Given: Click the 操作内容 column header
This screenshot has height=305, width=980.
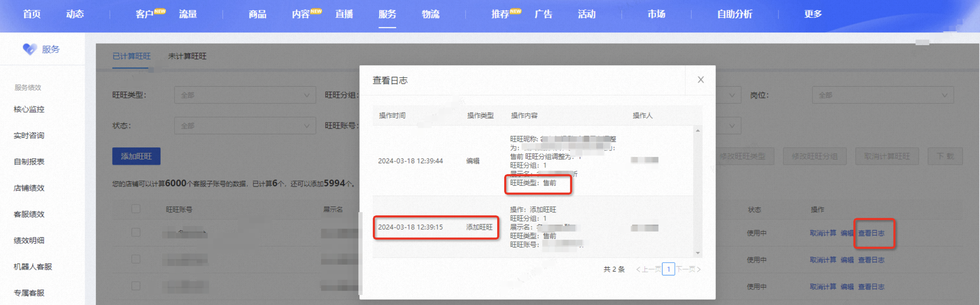Looking at the screenshot, I should [524, 116].
